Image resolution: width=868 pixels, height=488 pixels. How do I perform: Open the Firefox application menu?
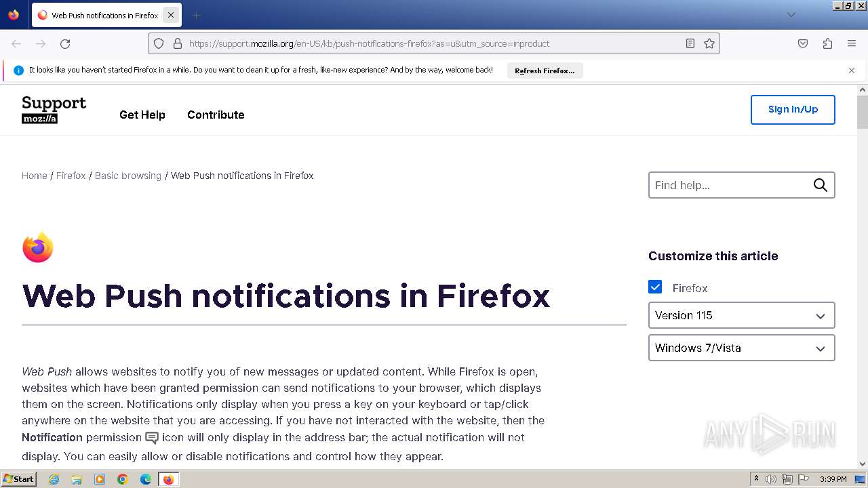tap(852, 43)
